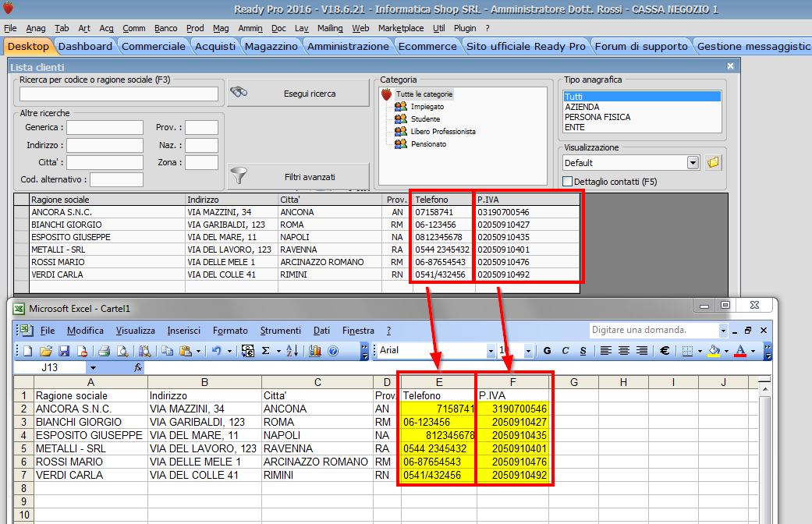The image size is (812, 524).
Task: Select column C header in Excel
Action: point(317,382)
